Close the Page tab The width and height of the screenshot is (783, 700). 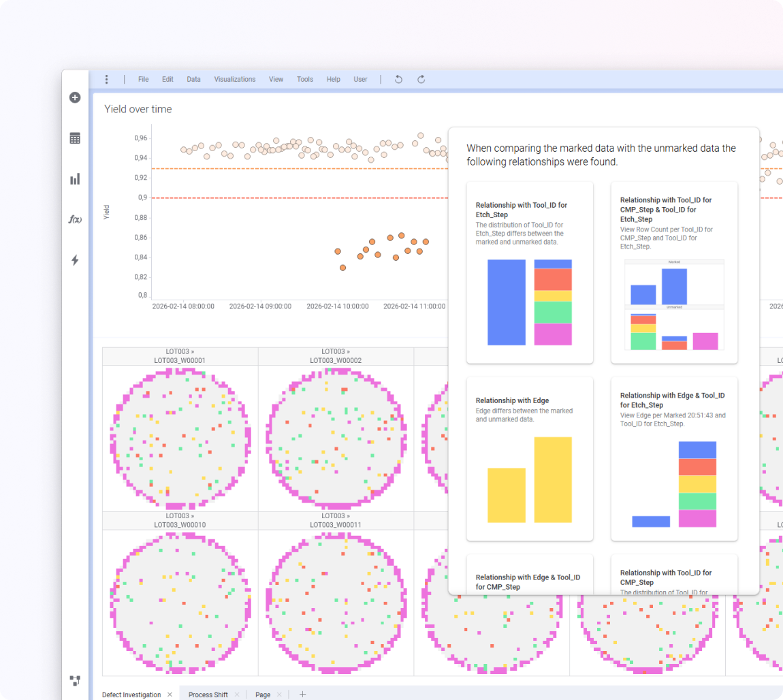[279, 695]
